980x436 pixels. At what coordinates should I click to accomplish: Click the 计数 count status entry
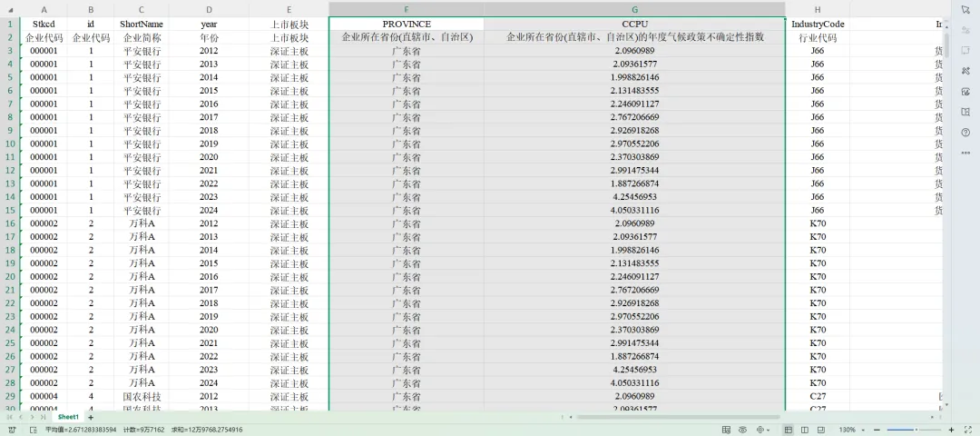pyautogui.click(x=143, y=430)
